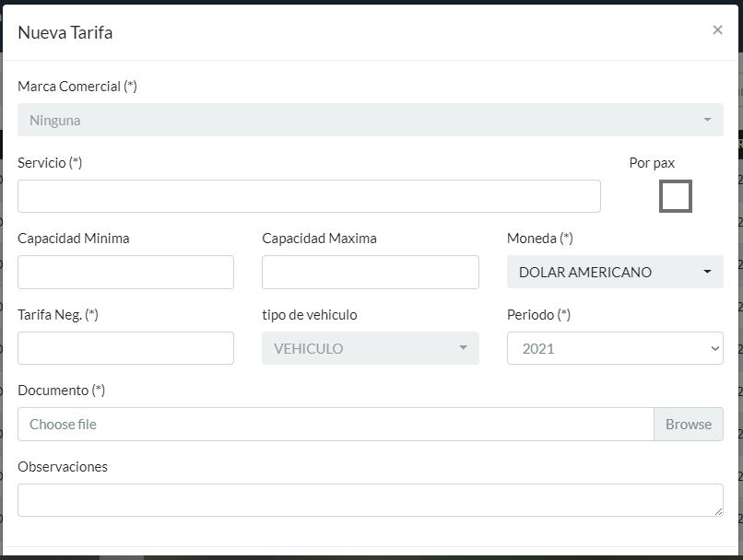Screen dimensions: 743x560
Task: Open the Marca Comercial dropdown
Action: [370, 120]
